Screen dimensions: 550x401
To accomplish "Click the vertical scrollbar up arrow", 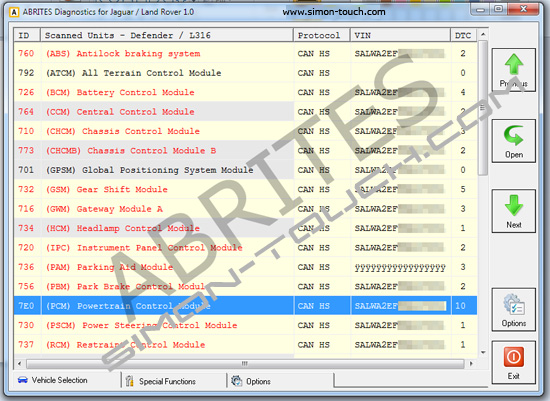I will [x=483, y=34].
